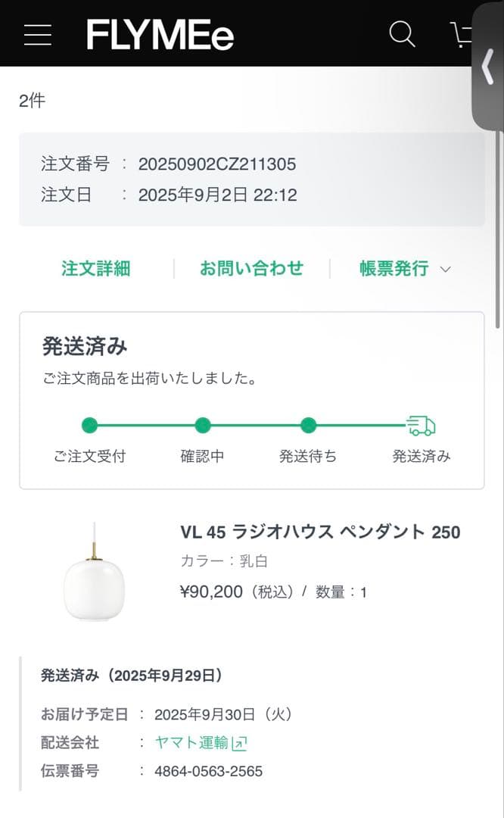
Task: Select the お問い合わせ option
Action: click(x=251, y=269)
